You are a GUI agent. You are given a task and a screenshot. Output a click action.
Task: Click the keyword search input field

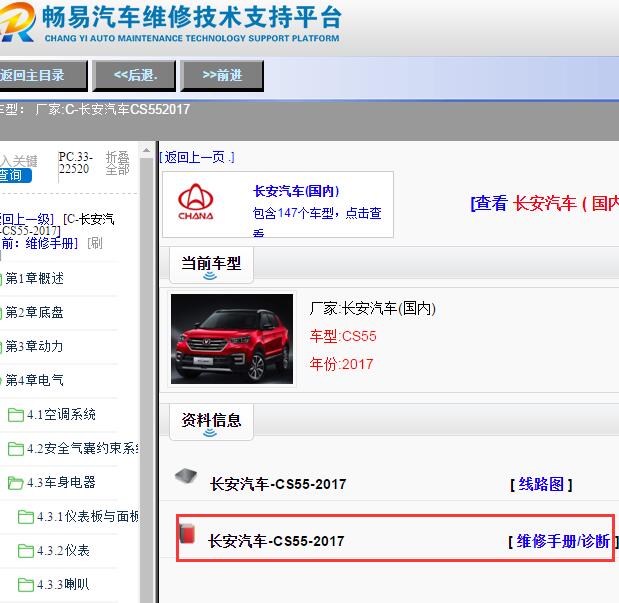19,161
